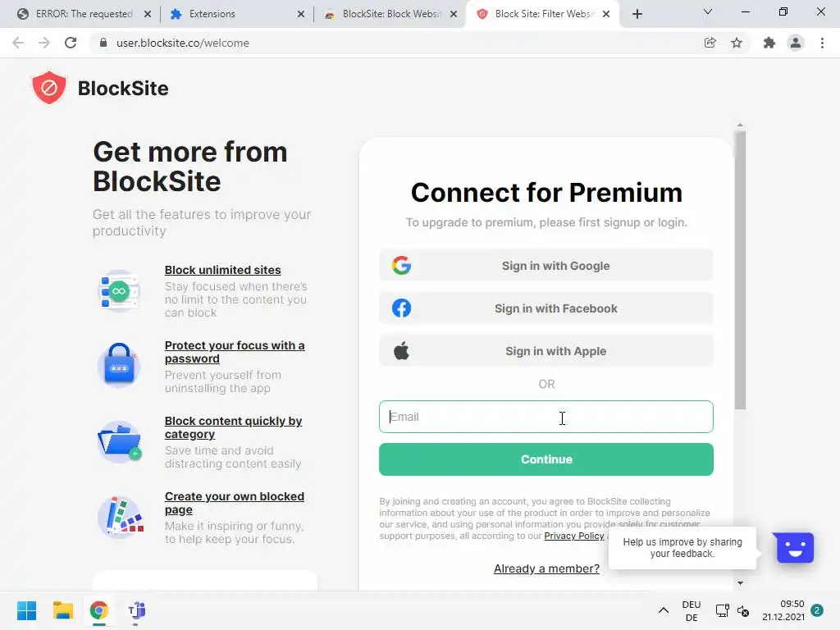Sign in with Google
840x630 pixels.
[x=546, y=266]
